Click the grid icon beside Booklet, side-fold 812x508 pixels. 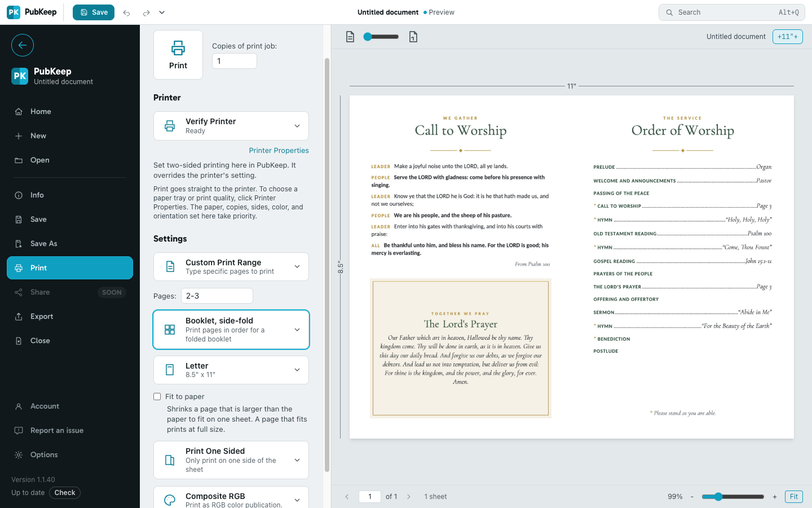170,330
